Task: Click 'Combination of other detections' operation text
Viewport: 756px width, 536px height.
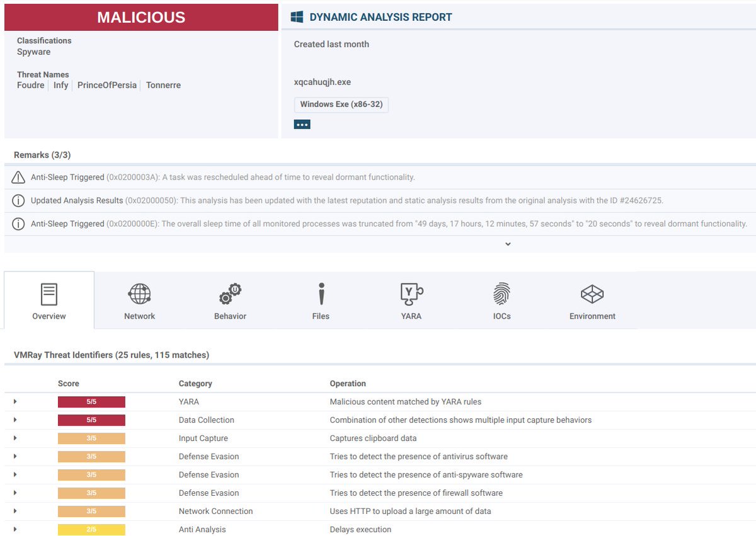Action: click(461, 420)
